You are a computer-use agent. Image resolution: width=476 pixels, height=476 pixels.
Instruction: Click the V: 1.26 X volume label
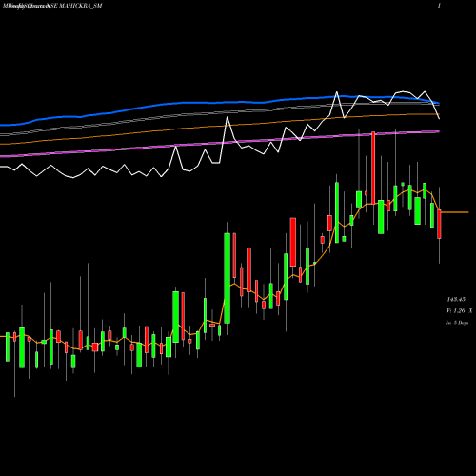coord(460,311)
